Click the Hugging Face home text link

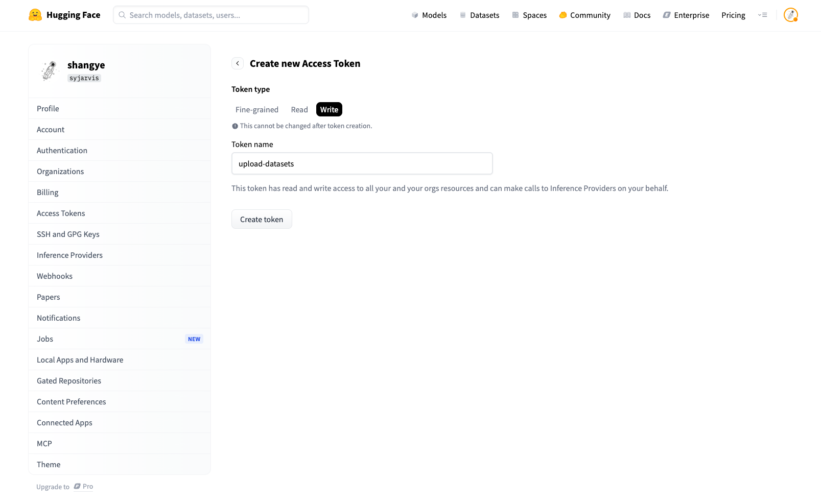tap(73, 15)
